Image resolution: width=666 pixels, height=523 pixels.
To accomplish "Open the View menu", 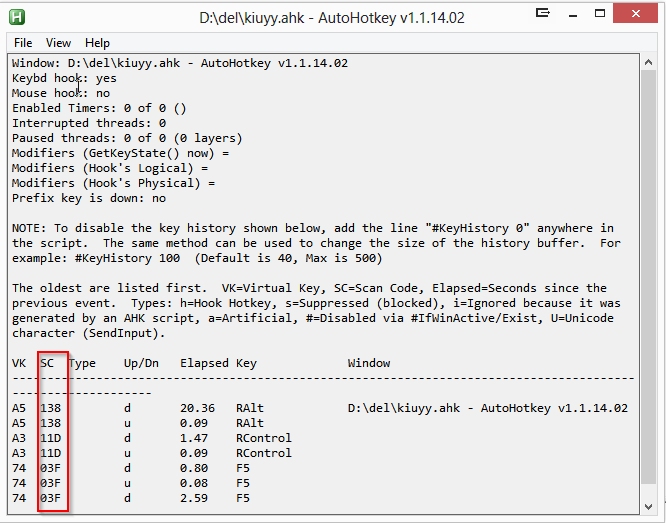I will [58, 43].
